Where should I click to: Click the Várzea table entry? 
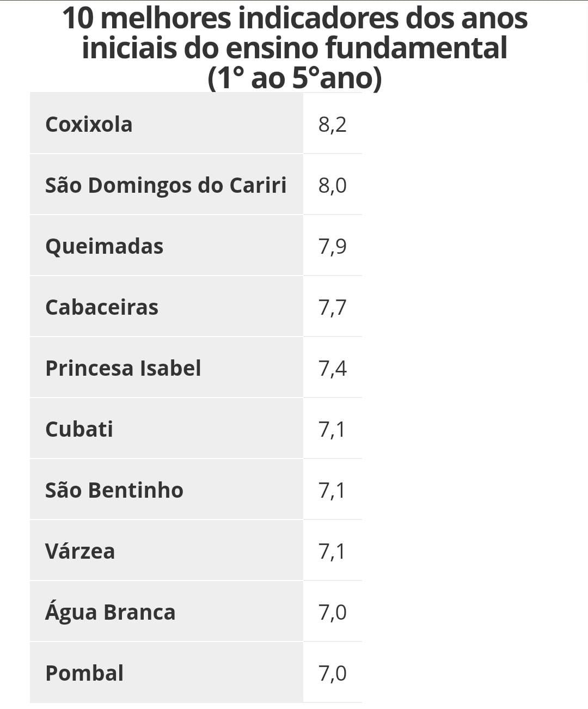[80, 552]
